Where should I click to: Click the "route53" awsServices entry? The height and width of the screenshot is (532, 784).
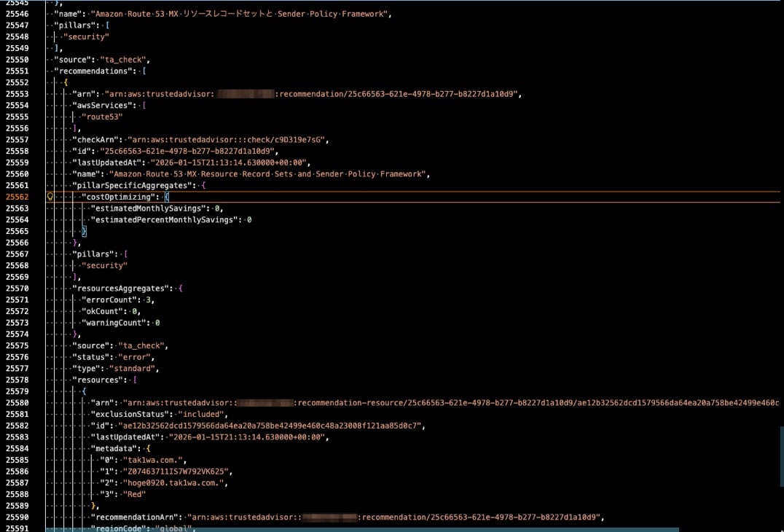pyautogui.click(x=101, y=117)
